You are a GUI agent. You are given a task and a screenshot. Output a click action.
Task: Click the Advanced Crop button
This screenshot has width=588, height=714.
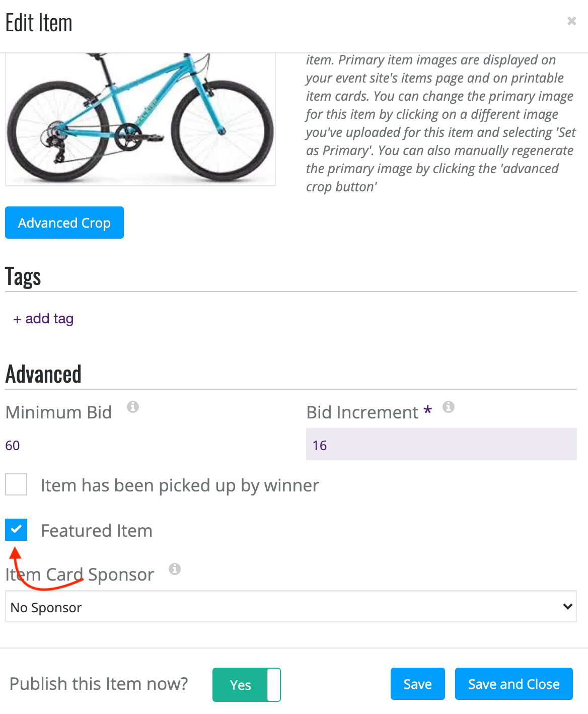click(64, 223)
